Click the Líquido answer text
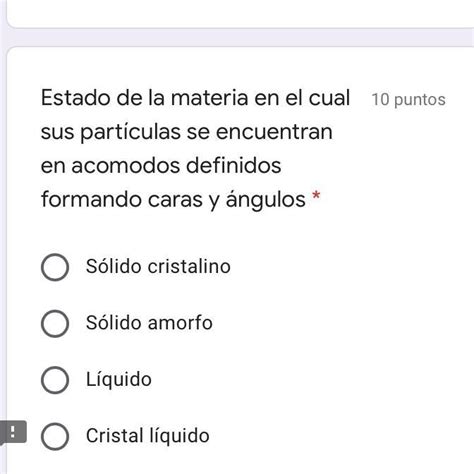The image size is (474, 474). coord(119,379)
